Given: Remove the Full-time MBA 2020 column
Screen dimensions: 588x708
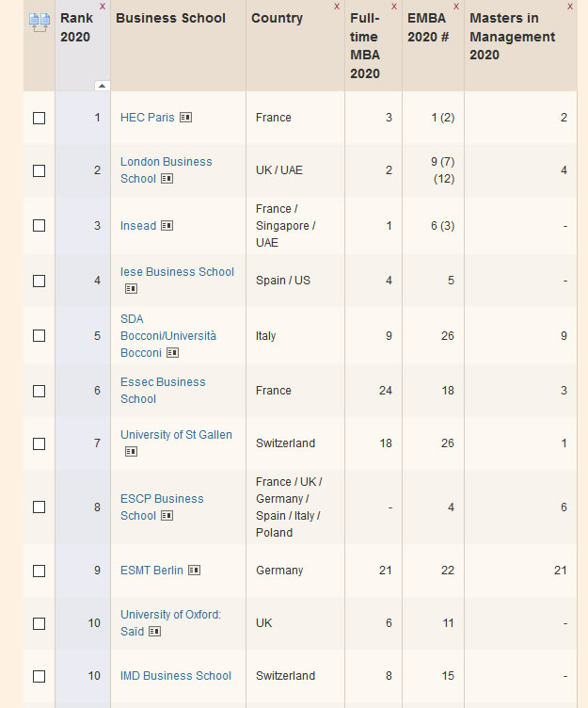Looking at the screenshot, I should click(x=394, y=7).
